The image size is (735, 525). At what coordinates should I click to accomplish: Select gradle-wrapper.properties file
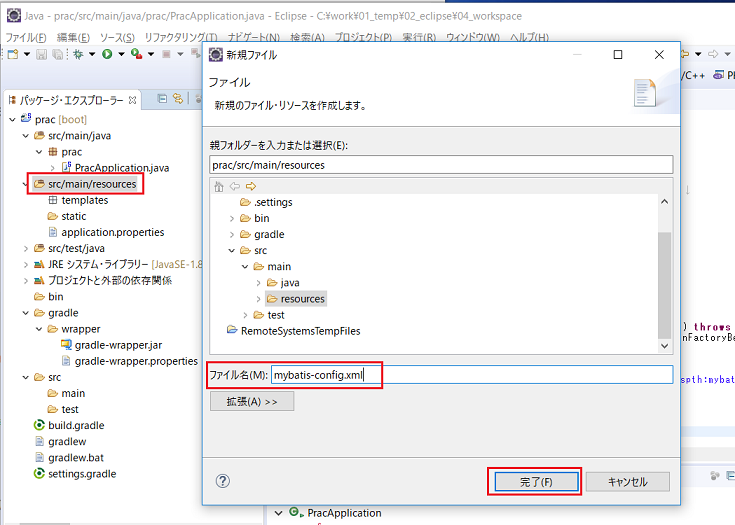pos(136,361)
